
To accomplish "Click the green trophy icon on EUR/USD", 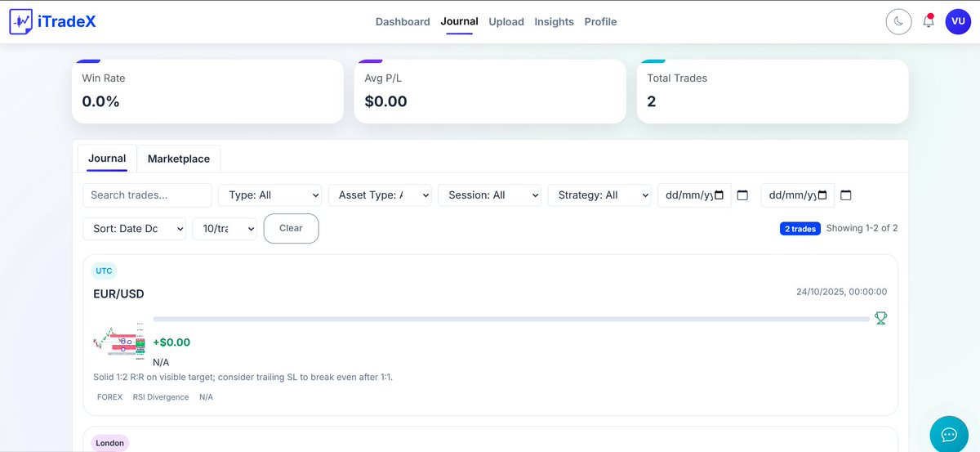I will [880, 318].
